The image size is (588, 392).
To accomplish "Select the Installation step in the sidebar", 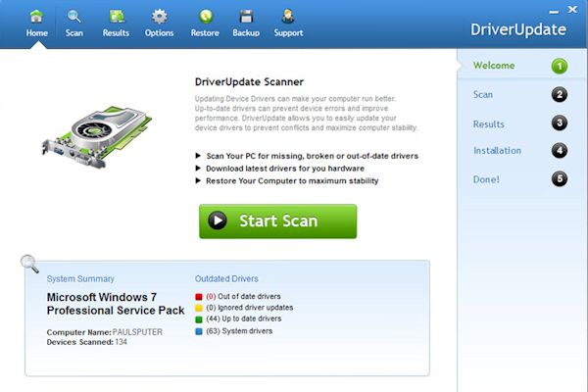I will pyautogui.click(x=497, y=150).
